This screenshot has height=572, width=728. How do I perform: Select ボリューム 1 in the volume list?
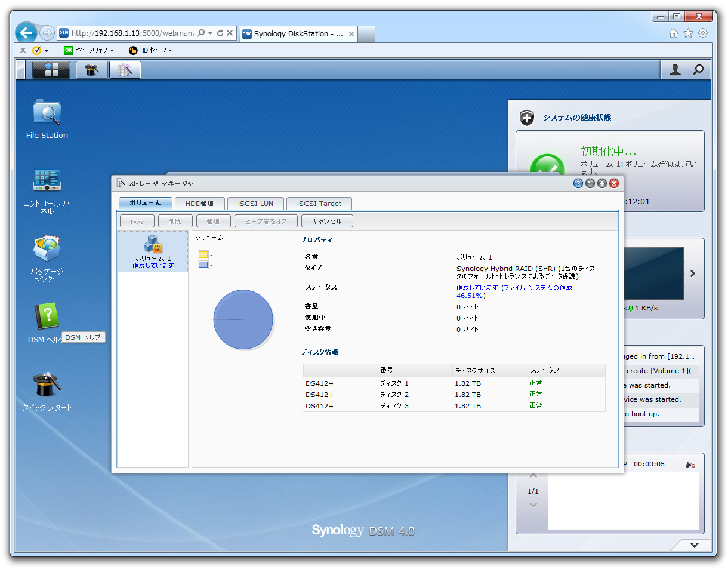(153, 252)
